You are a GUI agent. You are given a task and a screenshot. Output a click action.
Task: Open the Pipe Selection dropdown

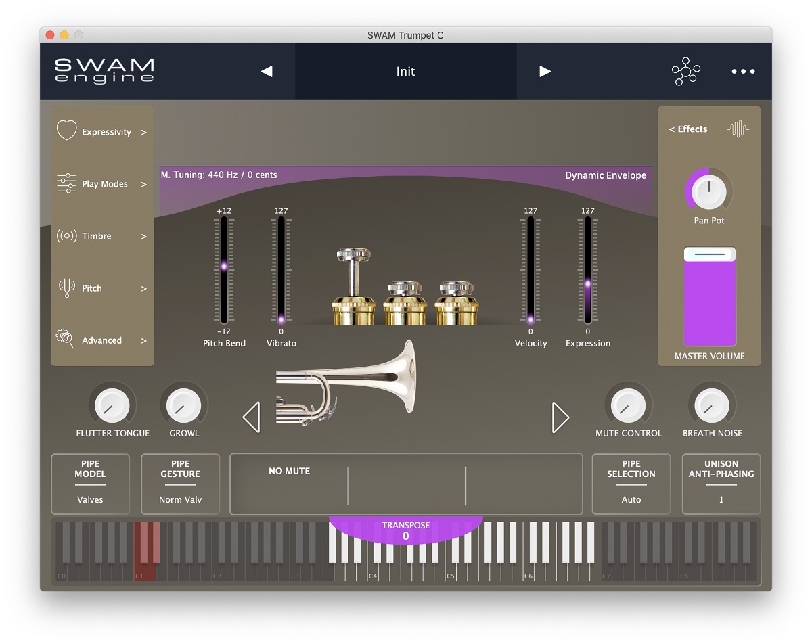631,484
